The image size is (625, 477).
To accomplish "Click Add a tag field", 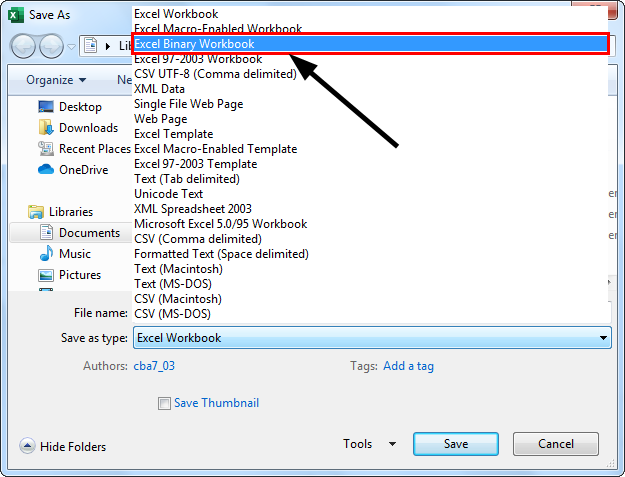I will (x=408, y=366).
